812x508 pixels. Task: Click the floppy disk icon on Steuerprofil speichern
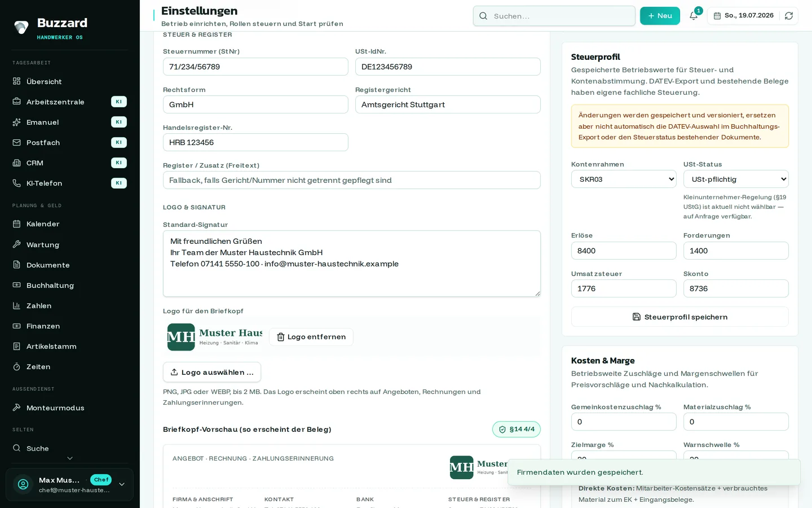[637, 317]
